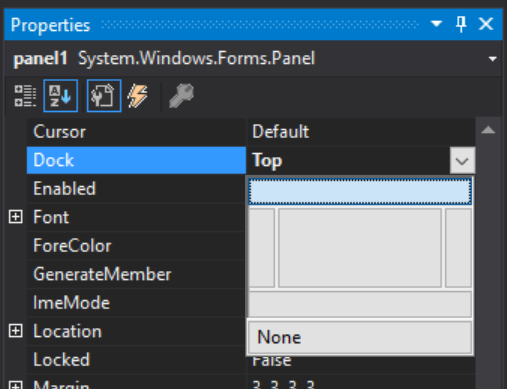
Task: Switch to Categorized property view
Action: pyautogui.click(x=25, y=96)
